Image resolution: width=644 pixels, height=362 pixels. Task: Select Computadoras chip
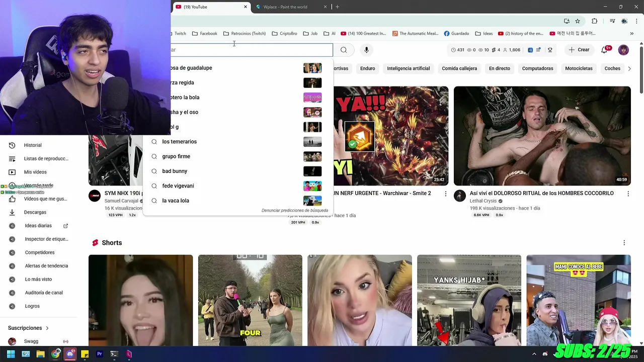pyautogui.click(x=537, y=68)
